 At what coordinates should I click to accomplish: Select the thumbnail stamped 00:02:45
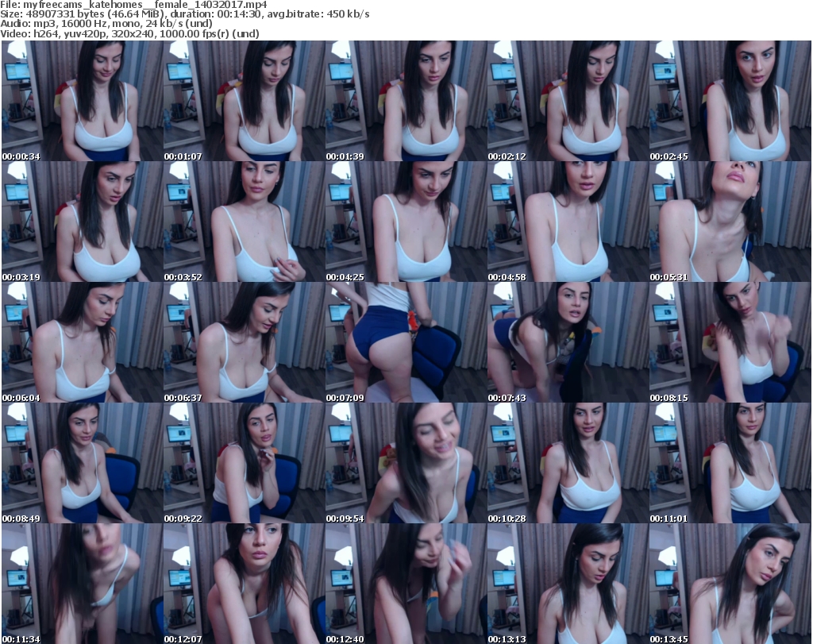click(730, 101)
